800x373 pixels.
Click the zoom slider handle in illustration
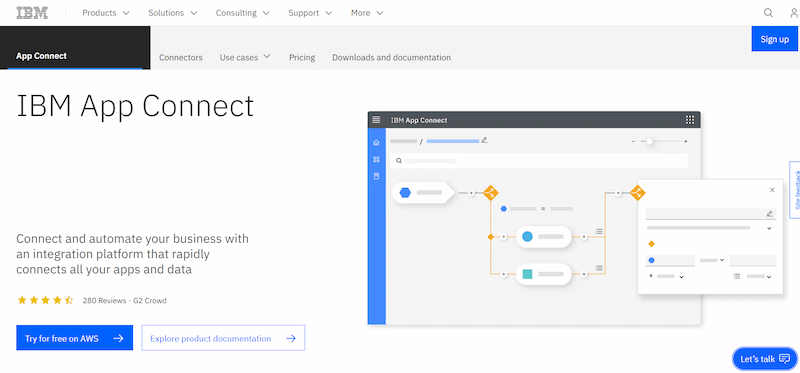pos(649,141)
